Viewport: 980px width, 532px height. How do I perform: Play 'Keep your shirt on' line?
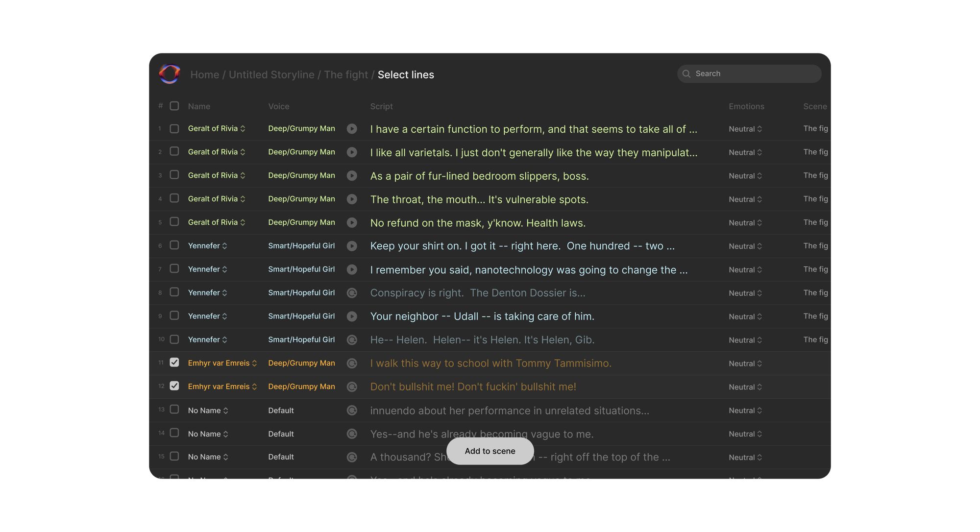click(352, 246)
